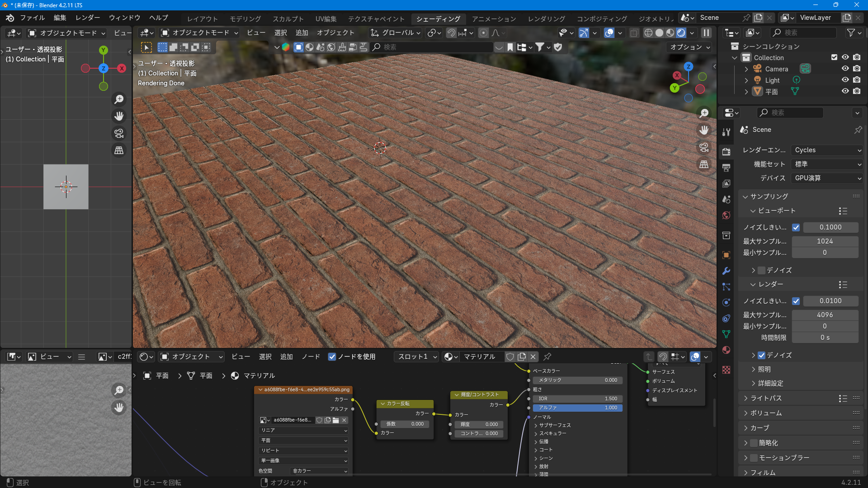Click 平面 mesh breadcrumb in node editor
This screenshot has width=868, height=488.
(201, 375)
